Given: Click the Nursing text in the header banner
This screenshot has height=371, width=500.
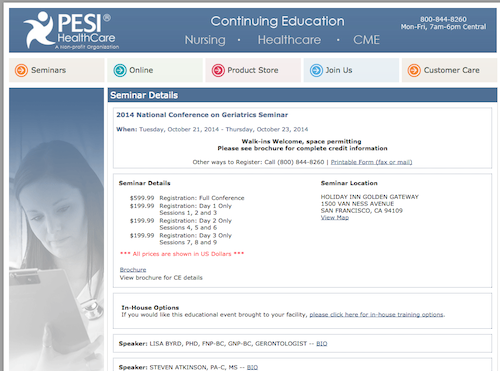Looking at the screenshot, I should coord(205,40).
